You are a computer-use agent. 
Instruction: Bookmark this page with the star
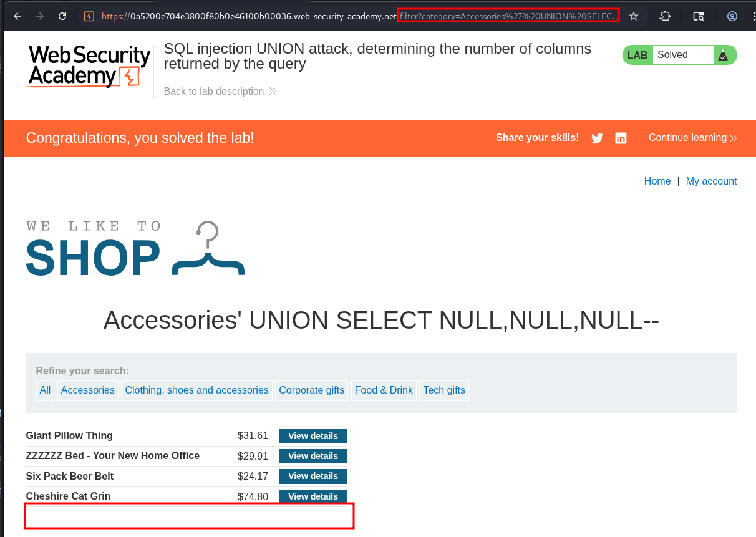click(634, 17)
